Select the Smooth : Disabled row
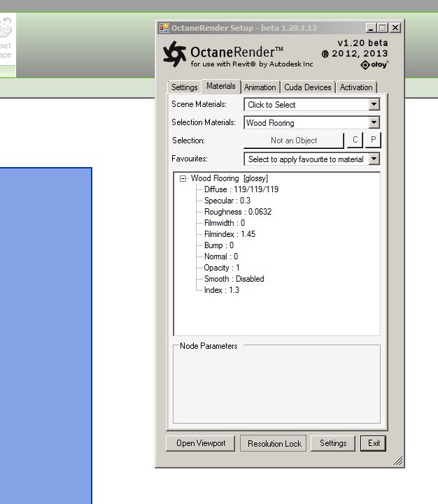 [234, 279]
